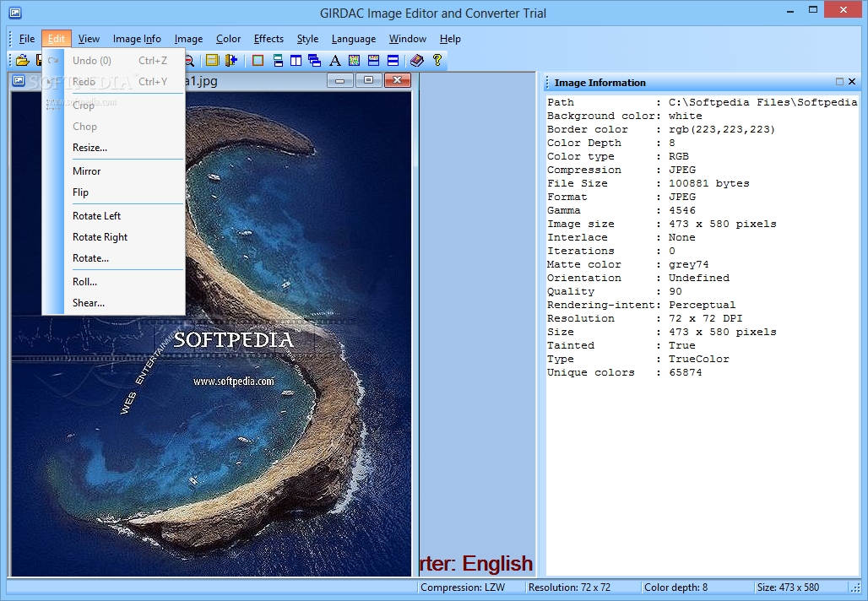This screenshot has width=868, height=601.
Task: Click the tile vertically windows icon
Action: [x=296, y=60]
